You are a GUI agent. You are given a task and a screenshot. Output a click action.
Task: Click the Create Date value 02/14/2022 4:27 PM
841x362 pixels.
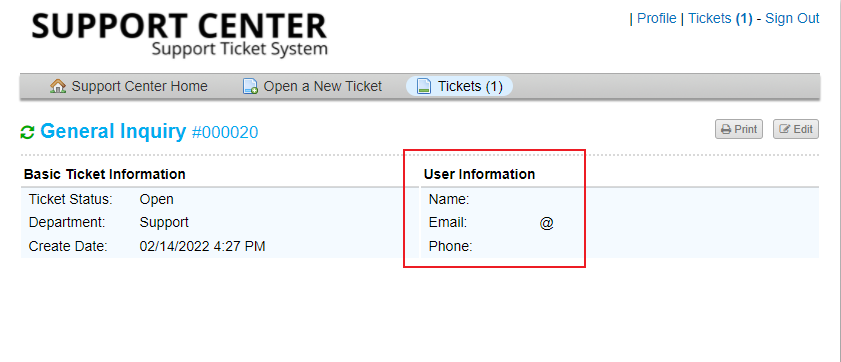202,247
